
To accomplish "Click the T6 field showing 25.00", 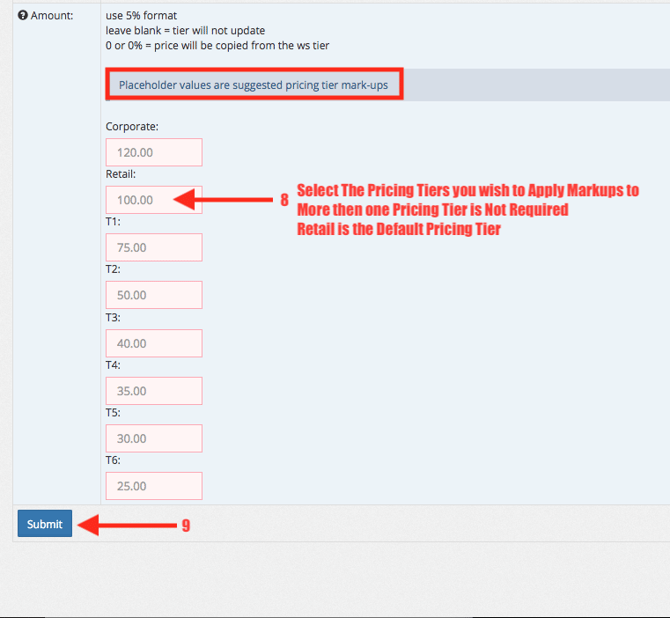I will pyautogui.click(x=154, y=486).
